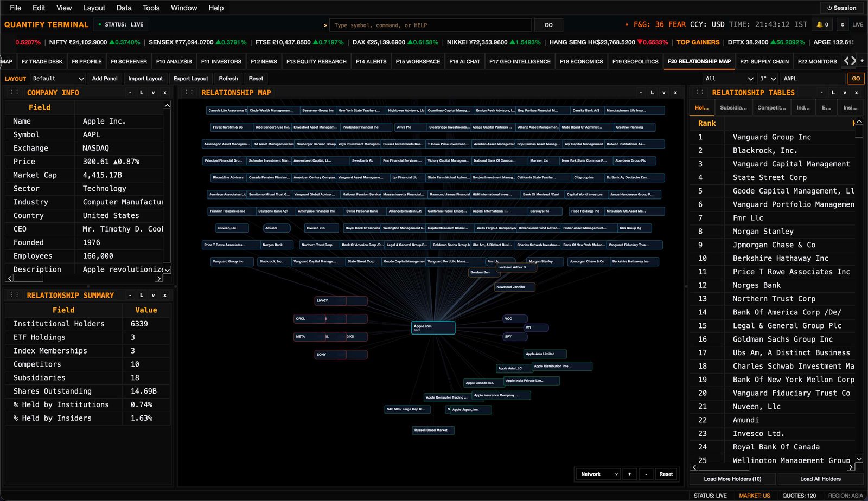
Task: Click the Apple Inc. center node
Action: click(x=433, y=327)
